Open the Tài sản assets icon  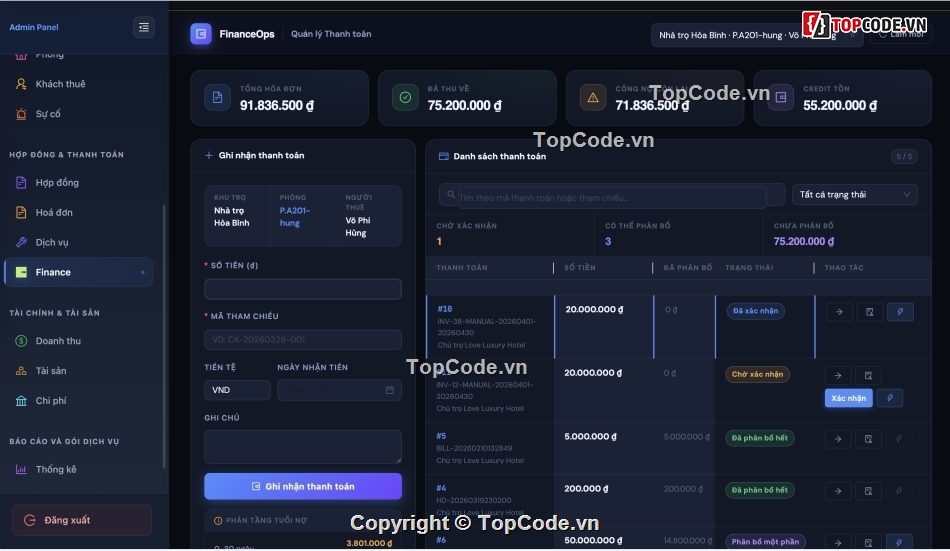click(x=21, y=371)
